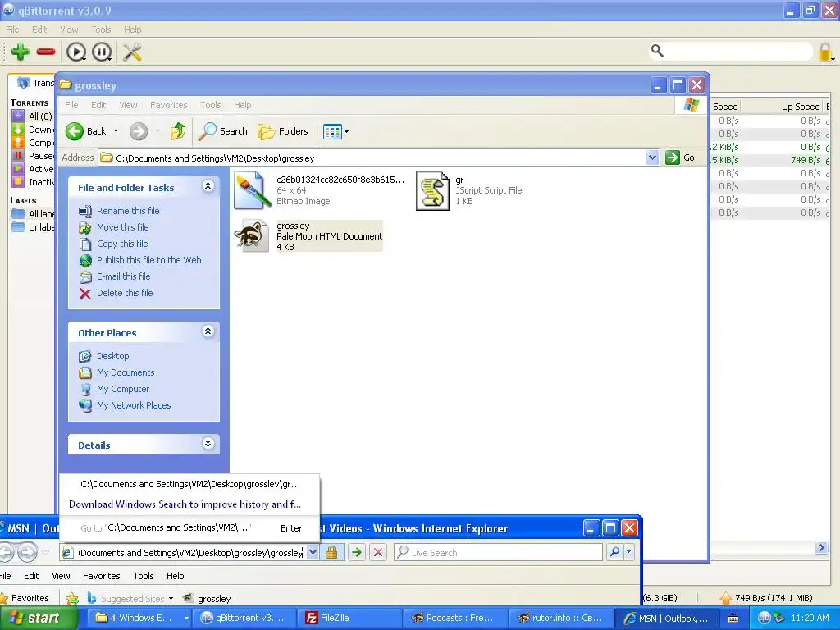Select the autocomplete path ending in gr…

click(189, 484)
